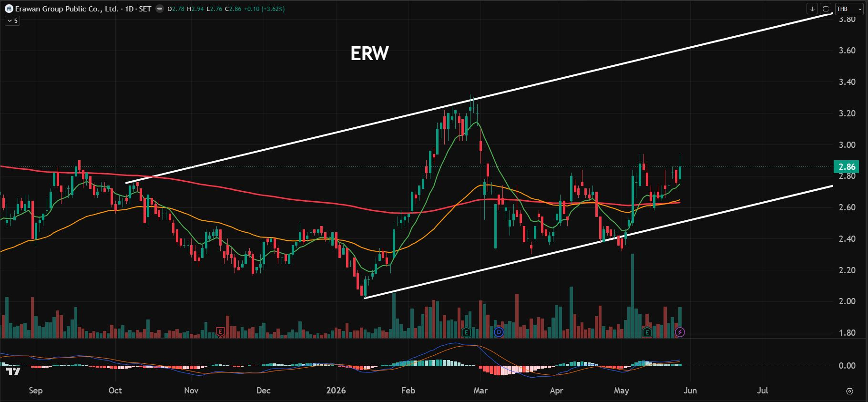Expand the collapsed indicator legend showing 5
The height and width of the screenshot is (402, 868).
pos(13,21)
